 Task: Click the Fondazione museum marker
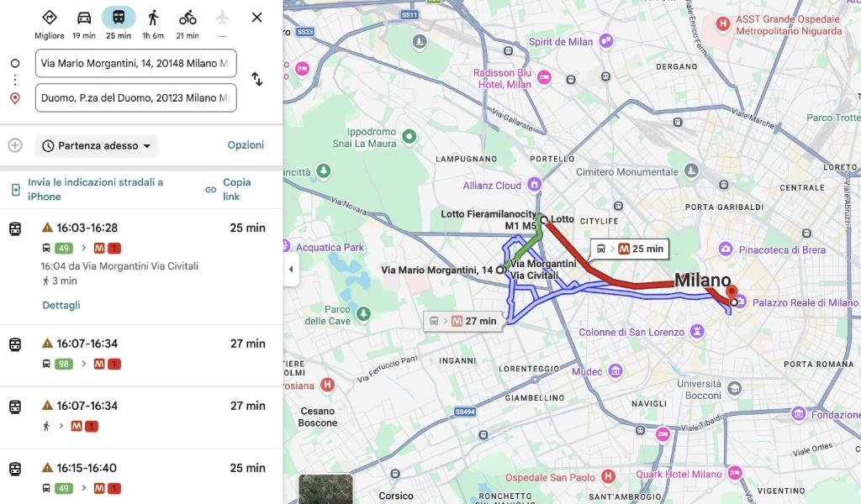tap(799, 413)
